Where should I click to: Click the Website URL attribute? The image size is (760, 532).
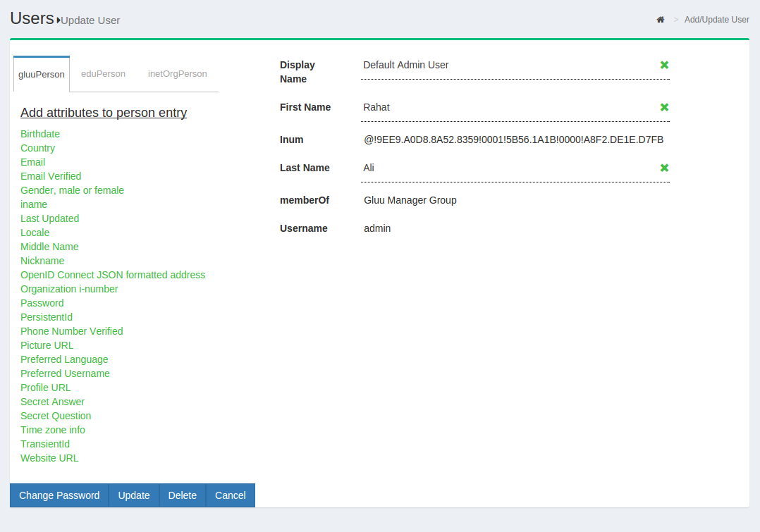pos(49,458)
